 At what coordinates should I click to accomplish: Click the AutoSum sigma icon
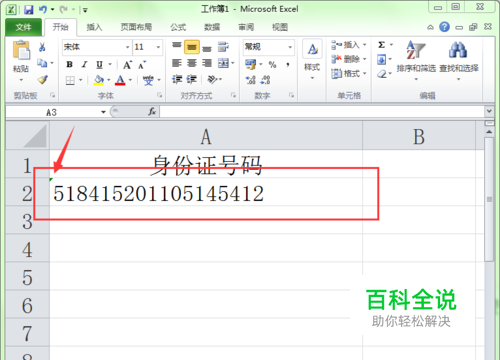pyautogui.click(x=382, y=45)
